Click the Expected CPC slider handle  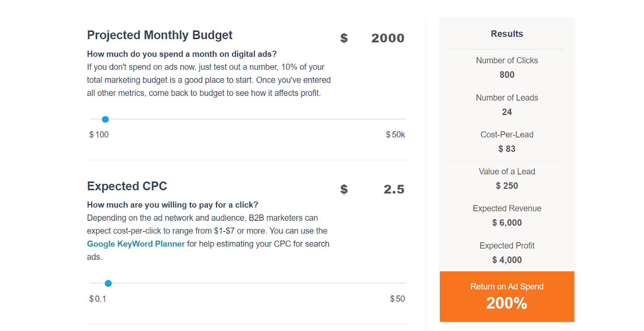coord(108,283)
